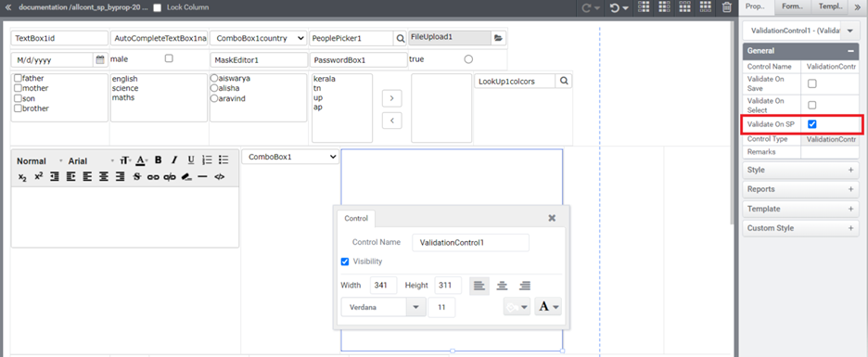Insert a horizontal rule in the editor

point(202,176)
